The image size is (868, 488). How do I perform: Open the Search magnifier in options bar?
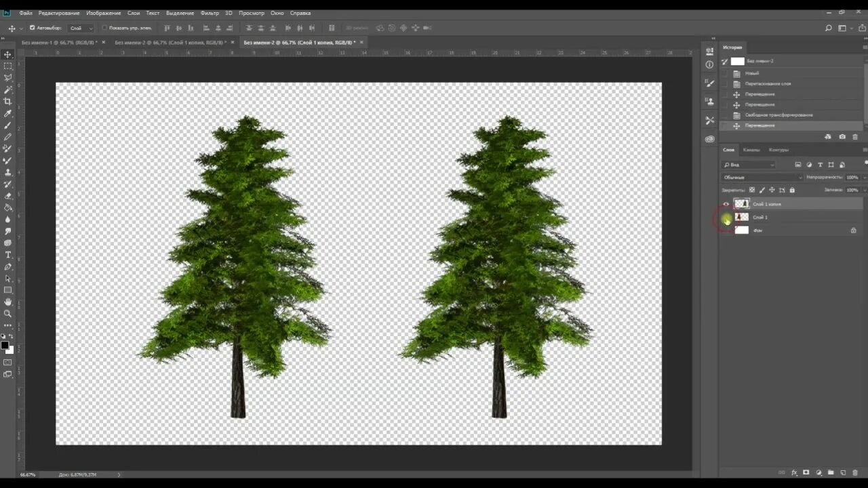[x=829, y=28]
